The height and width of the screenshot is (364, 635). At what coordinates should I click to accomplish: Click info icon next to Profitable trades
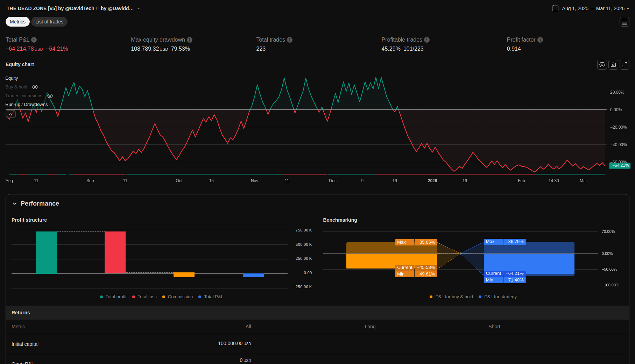point(427,40)
